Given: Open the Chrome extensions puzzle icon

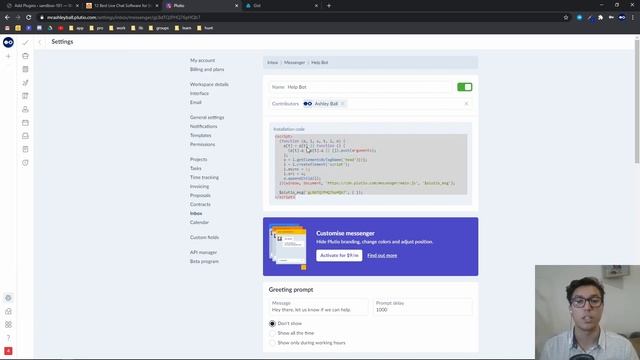Looking at the screenshot, I should (600, 18).
